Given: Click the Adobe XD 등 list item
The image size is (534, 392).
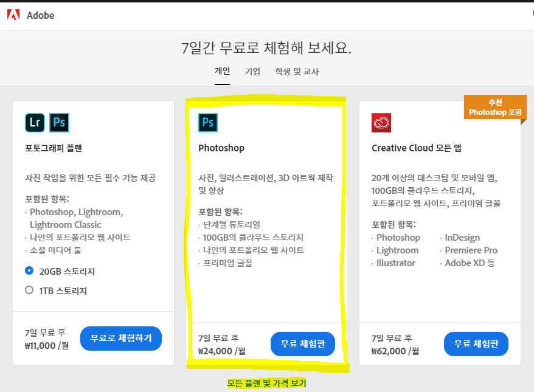Looking at the screenshot, I should [x=470, y=263].
